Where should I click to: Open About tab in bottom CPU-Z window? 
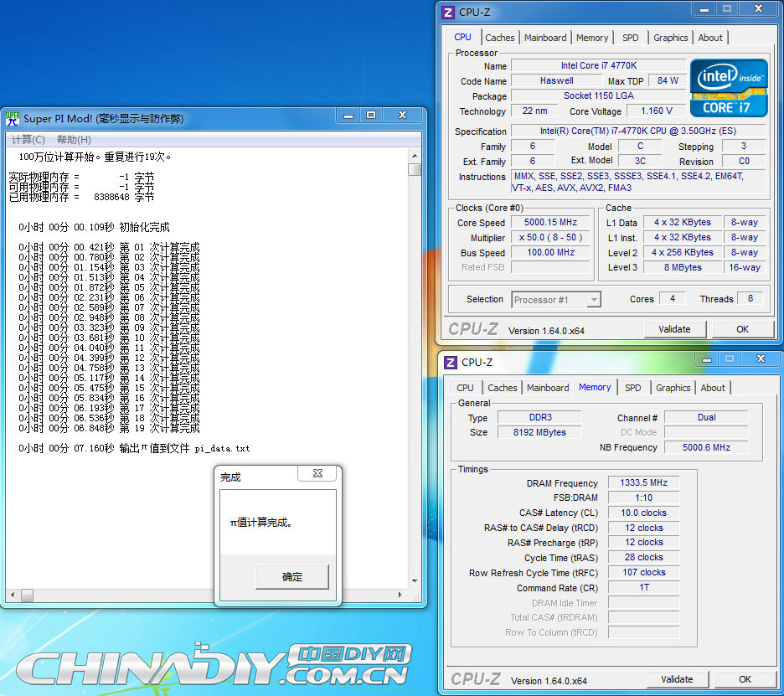tap(713, 388)
